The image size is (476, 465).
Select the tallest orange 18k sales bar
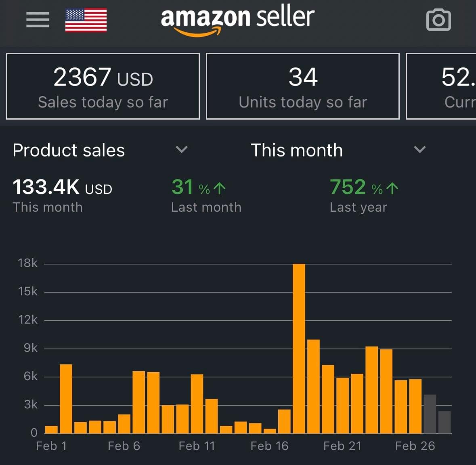coord(299,348)
